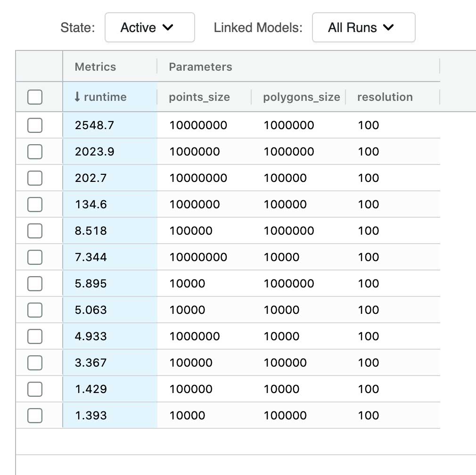Image resolution: width=476 pixels, height=475 pixels.
Task: Check the box for runtime 2023.9 run
Action: coord(35,152)
